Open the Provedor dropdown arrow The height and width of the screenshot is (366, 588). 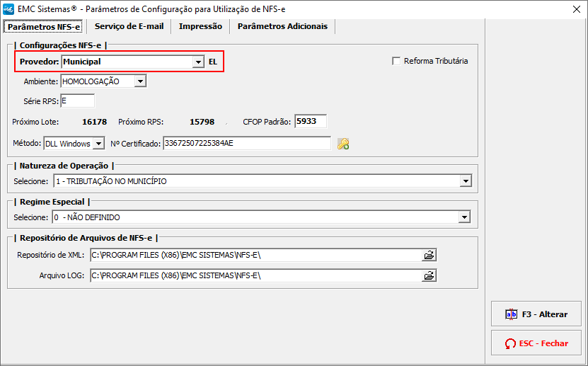tap(198, 62)
